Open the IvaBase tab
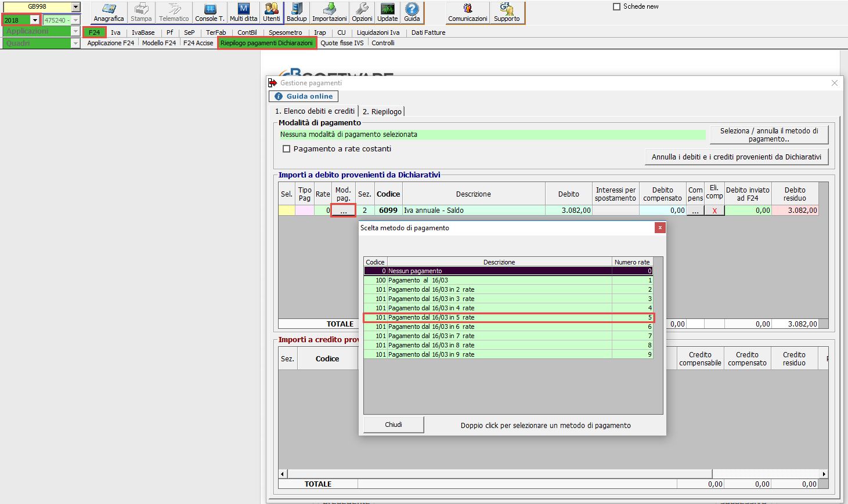Image resolution: width=848 pixels, height=504 pixels. tap(143, 32)
